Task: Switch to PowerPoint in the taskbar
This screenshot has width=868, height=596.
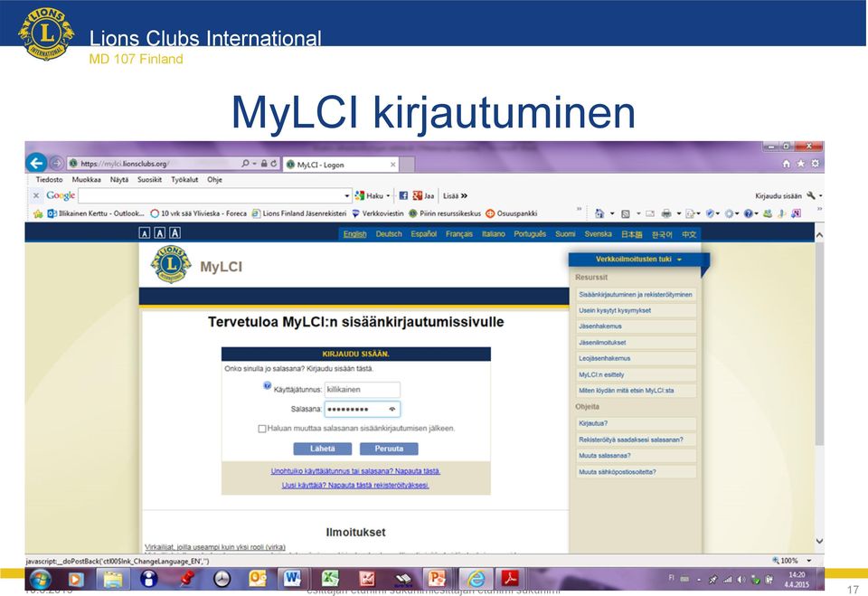Action: tap(437, 580)
